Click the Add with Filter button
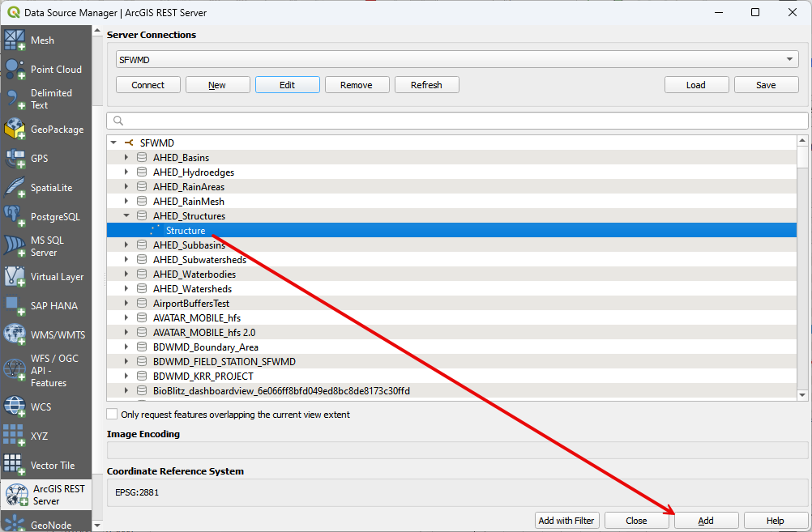The image size is (812, 532). 566,521
